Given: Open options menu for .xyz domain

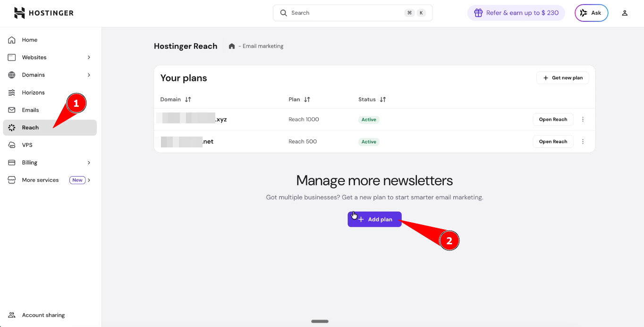Looking at the screenshot, I should tap(583, 120).
